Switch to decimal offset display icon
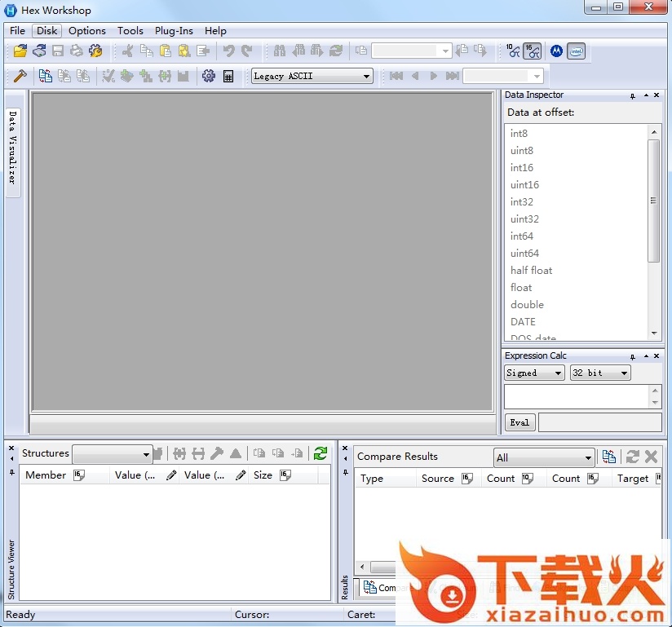The width and height of the screenshot is (672, 627). click(513, 51)
